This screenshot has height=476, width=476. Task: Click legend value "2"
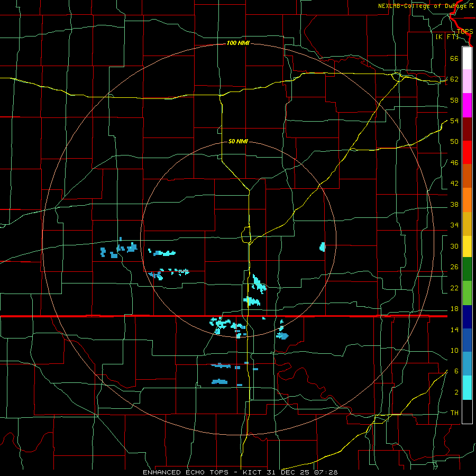456,392
